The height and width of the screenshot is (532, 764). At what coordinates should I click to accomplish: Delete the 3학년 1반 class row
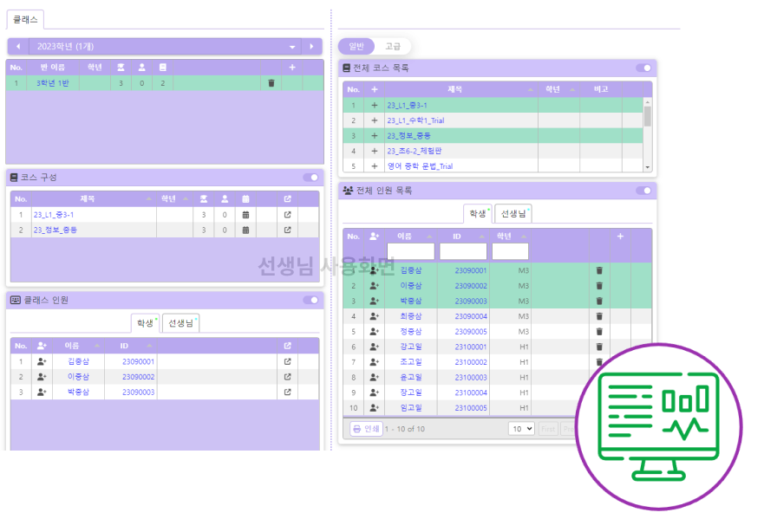tap(271, 83)
